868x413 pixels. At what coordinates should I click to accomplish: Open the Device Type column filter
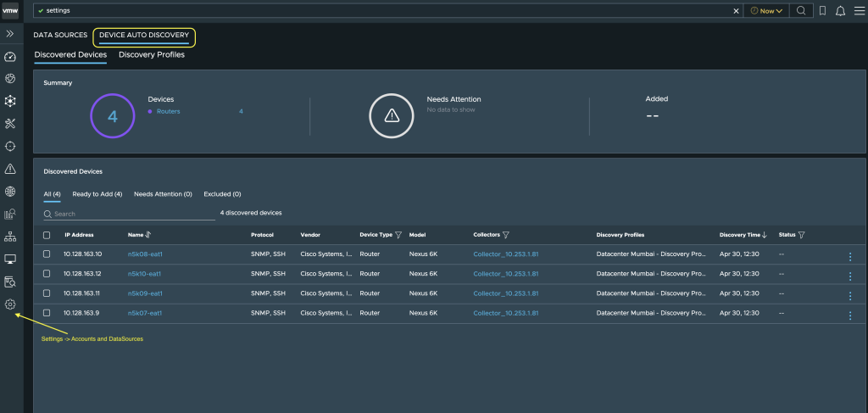pyautogui.click(x=398, y=235)
